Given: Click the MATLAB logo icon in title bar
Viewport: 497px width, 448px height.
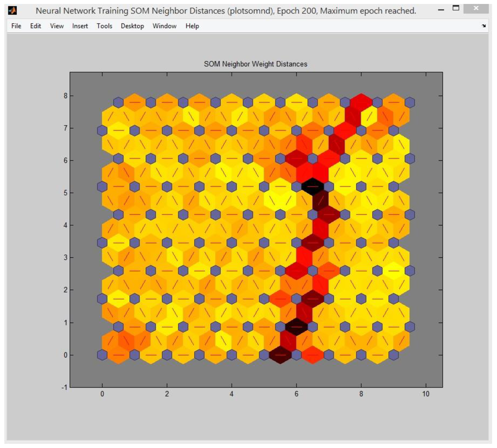Looking at the screenshot, I should tap(13, 11).
